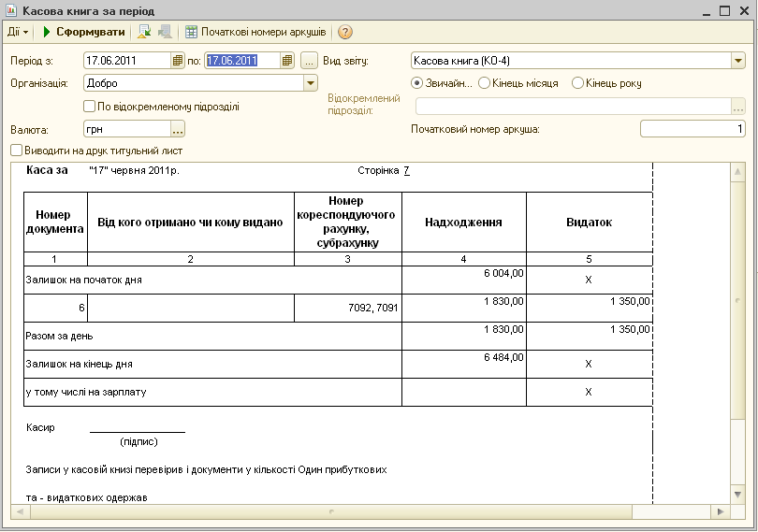Select the Кінець року radio button
Screen dimensions: 758x532
point(577,83)
